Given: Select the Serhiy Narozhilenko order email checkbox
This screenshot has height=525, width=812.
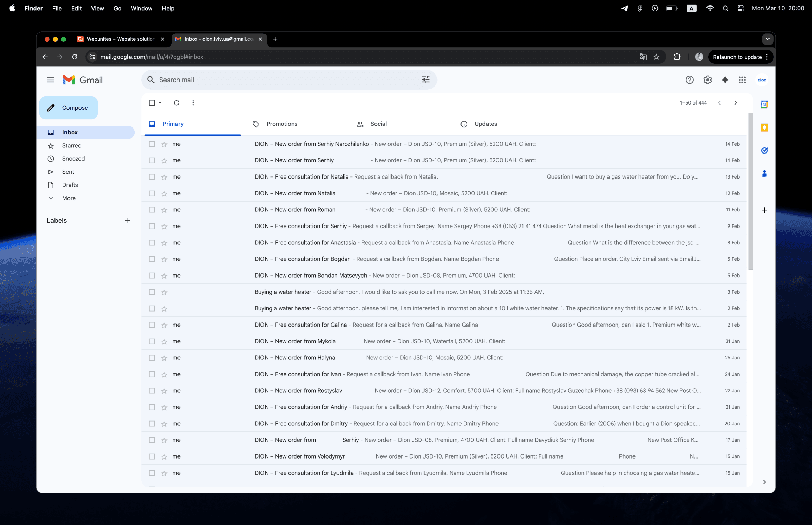Looking at the screenshot, I should 152,144.
